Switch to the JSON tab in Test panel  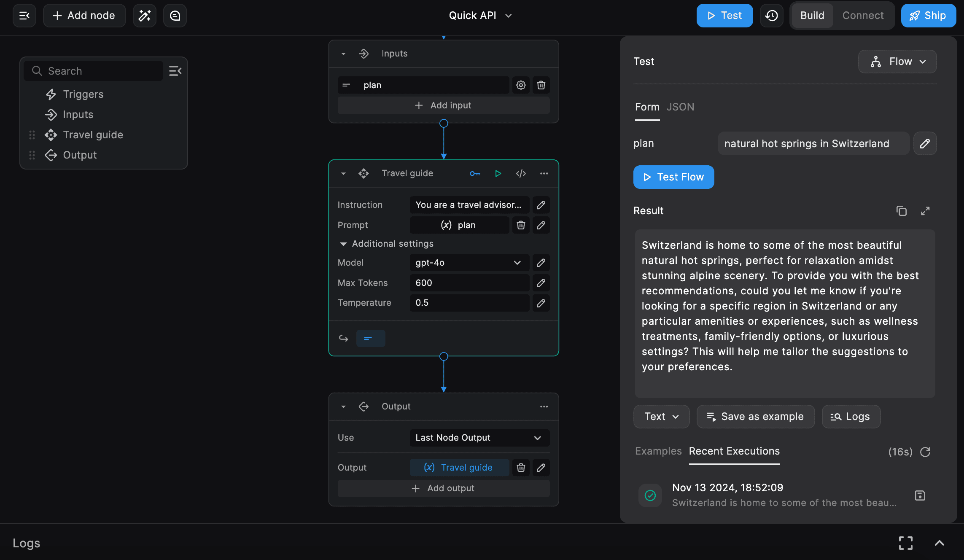pos(680,106)
